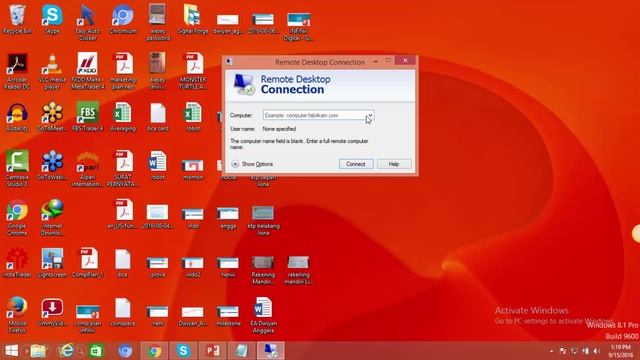This screenshot has width=640, height=360.
Task: Select the robot Word document icon
Action: coord(158,165)
